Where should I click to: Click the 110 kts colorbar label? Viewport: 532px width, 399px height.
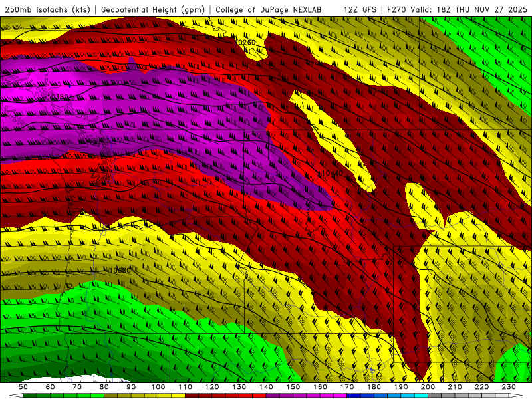[185, 387]
